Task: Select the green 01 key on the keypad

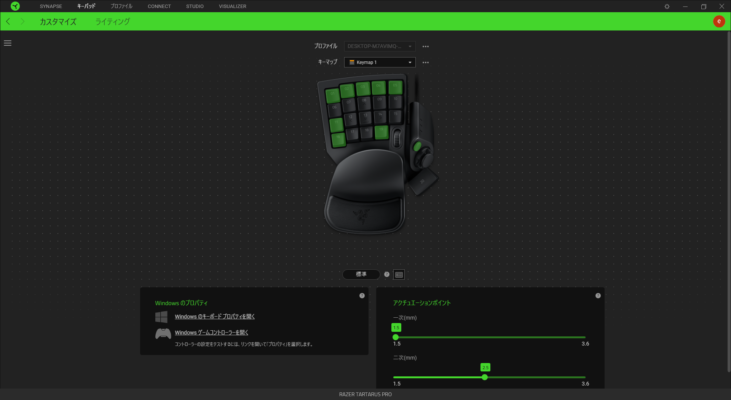Action: pyautogui.click(x=332, y=96)
